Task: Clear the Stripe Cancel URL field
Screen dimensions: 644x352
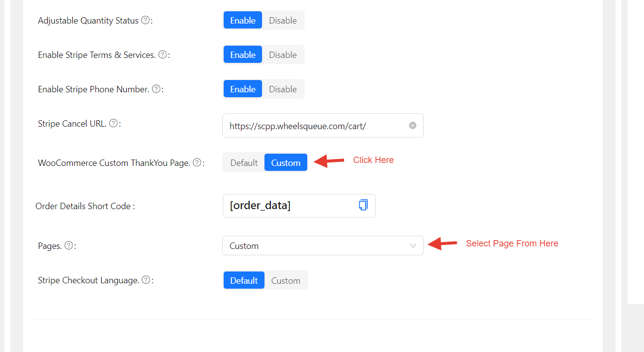Action: click(x=412, y=126)
